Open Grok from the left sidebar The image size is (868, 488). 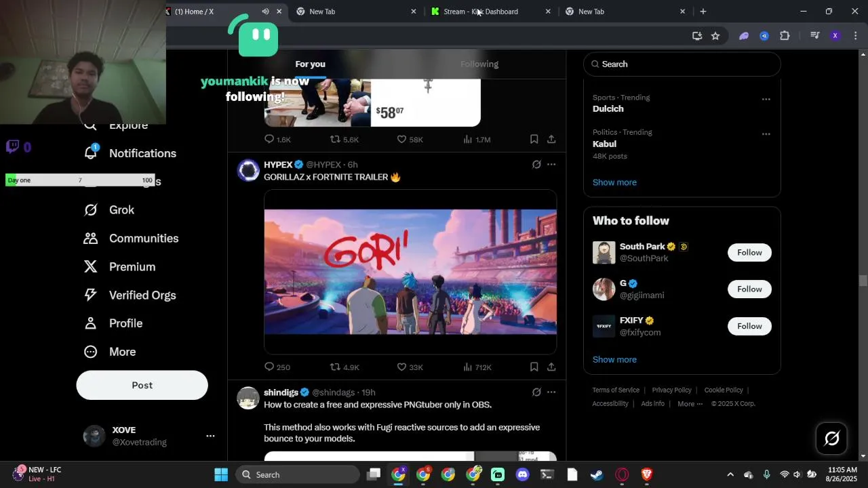pos(109,210)
